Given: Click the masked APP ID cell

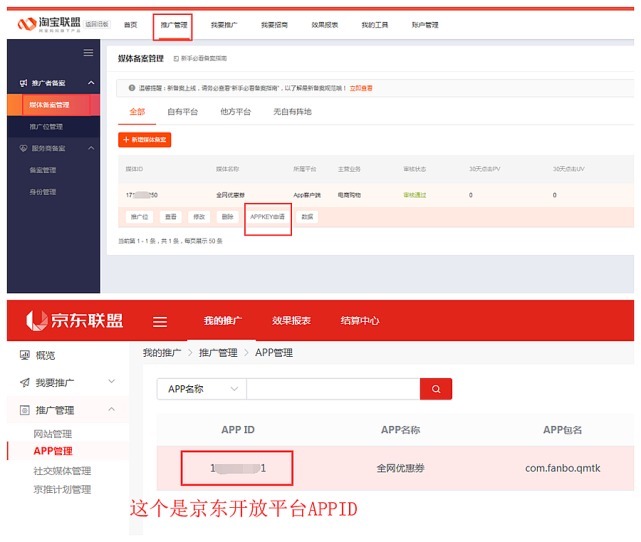Looking at the screenshot, I should point(237,468).
